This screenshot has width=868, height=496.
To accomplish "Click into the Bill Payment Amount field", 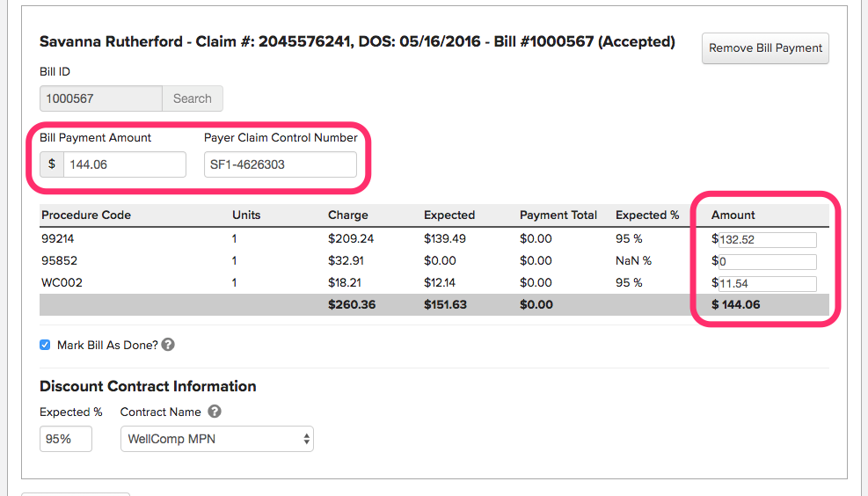I will click(124, 164).
